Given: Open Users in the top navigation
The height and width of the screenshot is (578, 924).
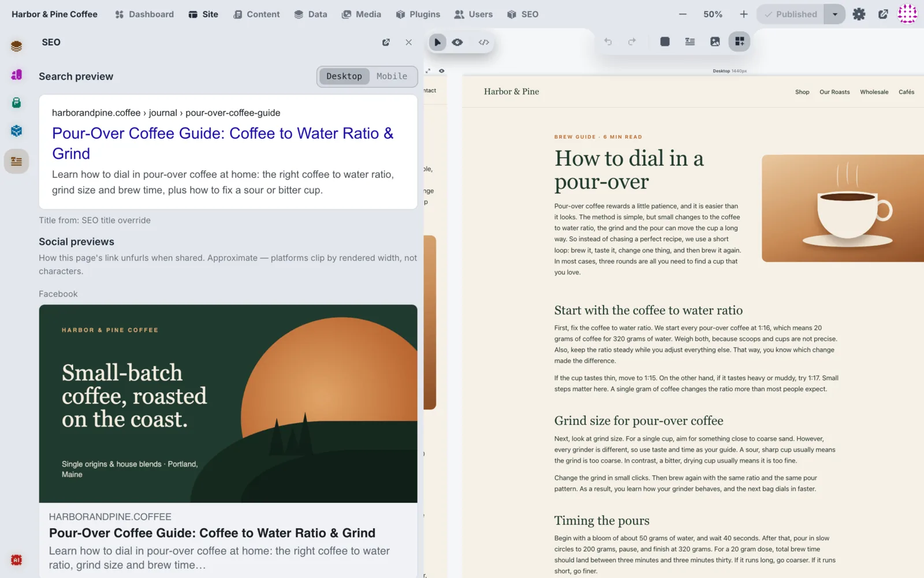Looking at the screenshot, I should point(474,14).
